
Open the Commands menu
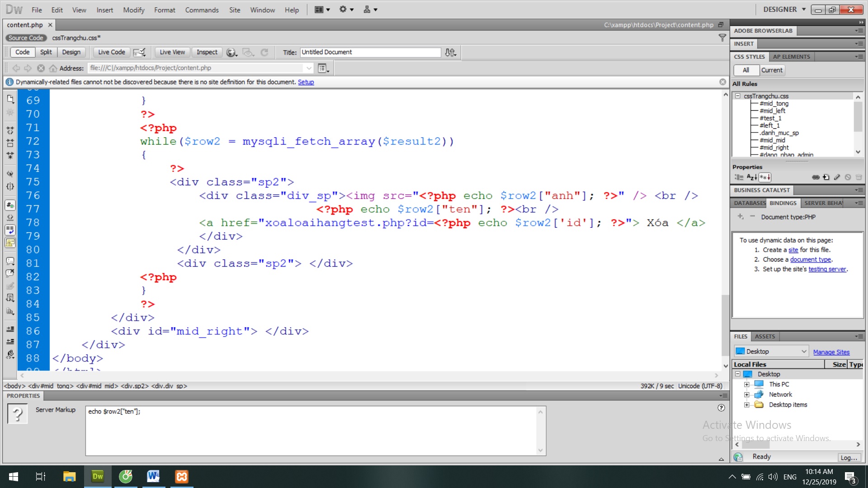(202, 10)
